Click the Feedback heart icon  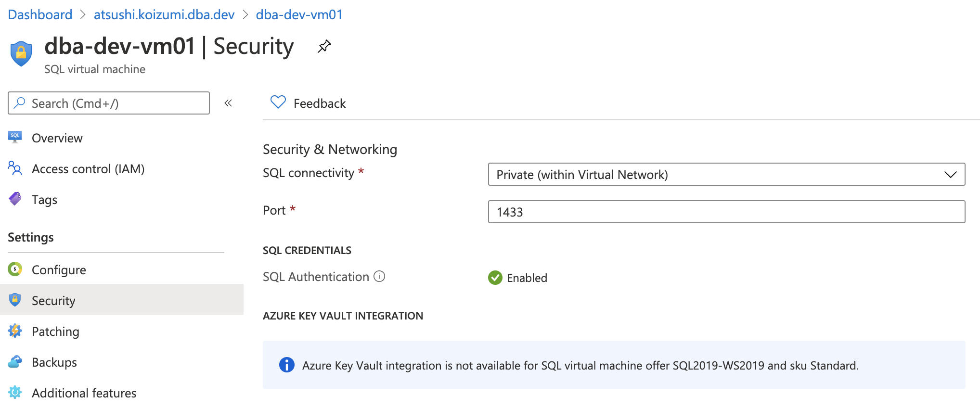click(278, 102)
